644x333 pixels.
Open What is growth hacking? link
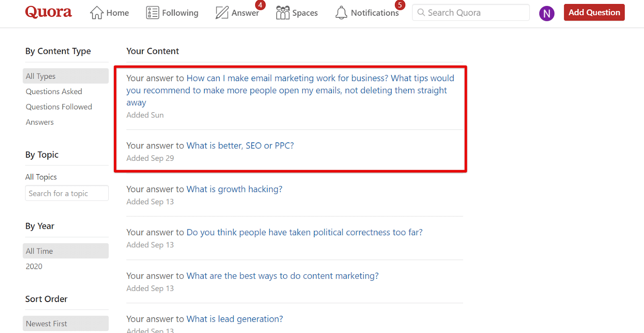(235, 189)
